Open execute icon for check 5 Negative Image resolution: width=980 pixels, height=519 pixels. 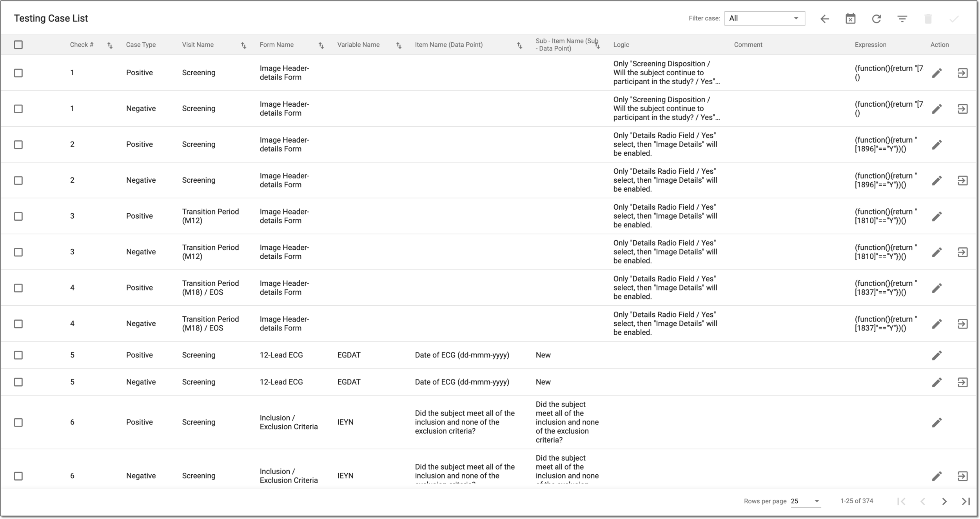click(x=963, y=382)
